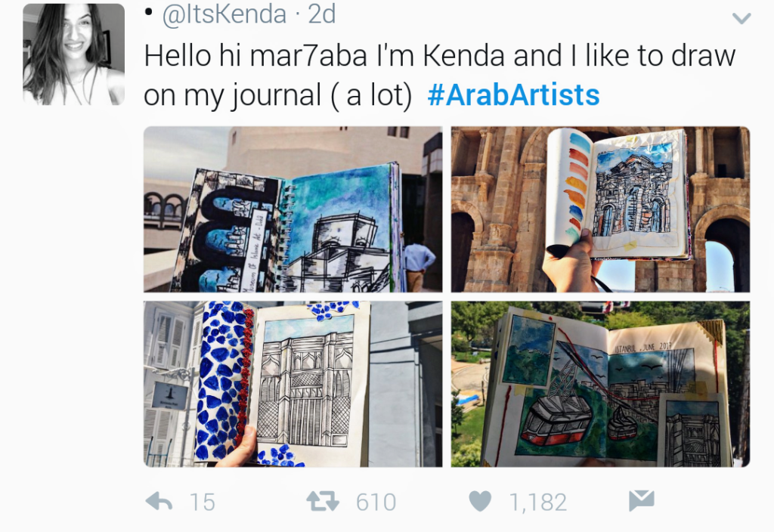Visit the @ItsKenda profile handle
The width and height of the screenshot is (774, 532).
[x=225, y=14]
